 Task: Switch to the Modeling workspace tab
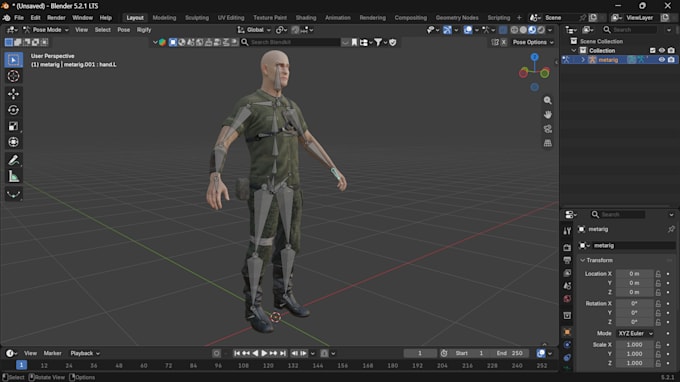[164, 18]
